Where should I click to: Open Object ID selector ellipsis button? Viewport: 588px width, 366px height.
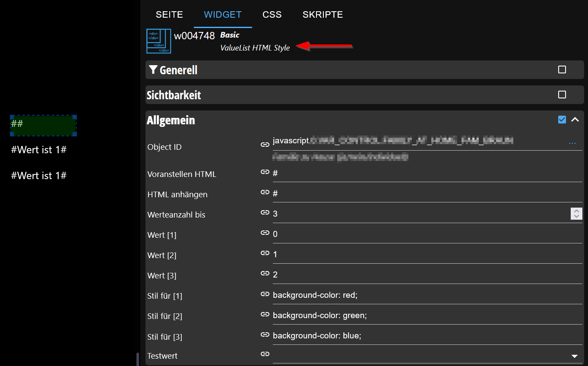(572, 143)
